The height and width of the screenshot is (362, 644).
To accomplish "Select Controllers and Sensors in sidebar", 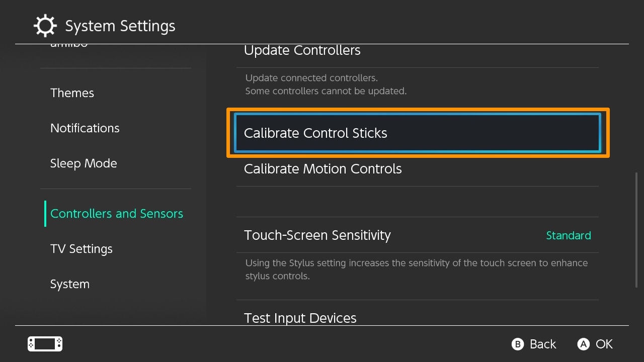I will point(116,214).
